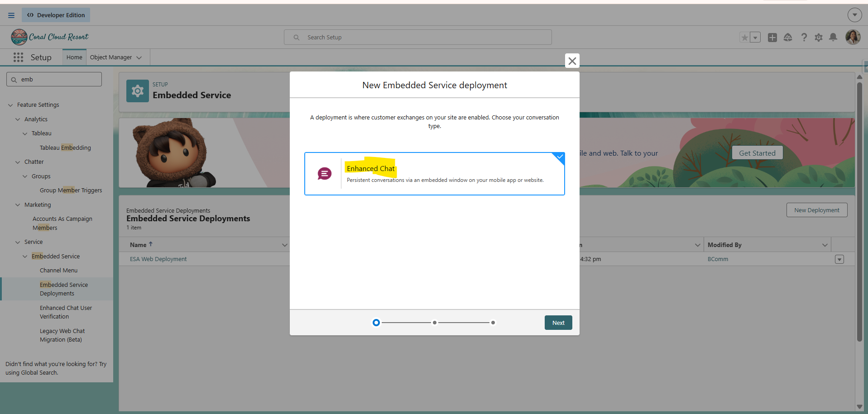Open the Trailhead guidance icon
868x414 pixels.
pyautogui.click(x=788, y=38)
